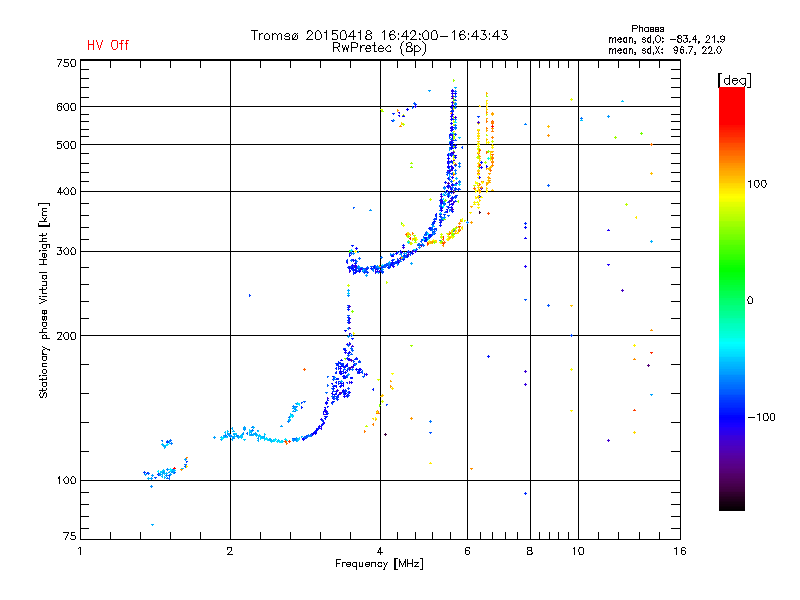Click the color bar tick label "-100"
The width and height of the screenshot is (800, 600).
tap(761, 417)
